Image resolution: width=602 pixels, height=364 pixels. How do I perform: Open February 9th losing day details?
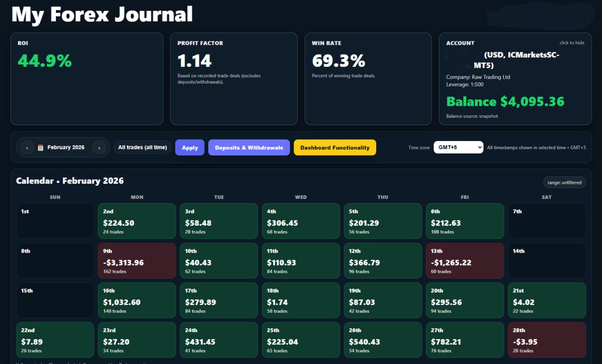click(x=137, y=261)
